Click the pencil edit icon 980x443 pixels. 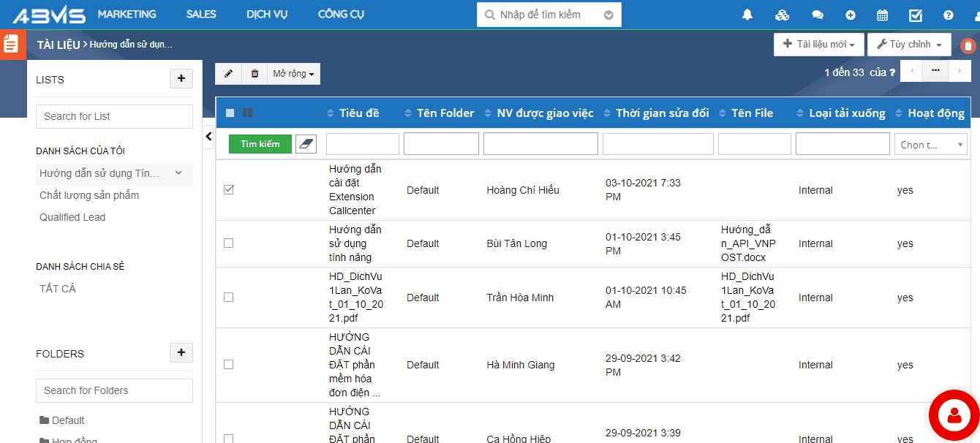228,74
